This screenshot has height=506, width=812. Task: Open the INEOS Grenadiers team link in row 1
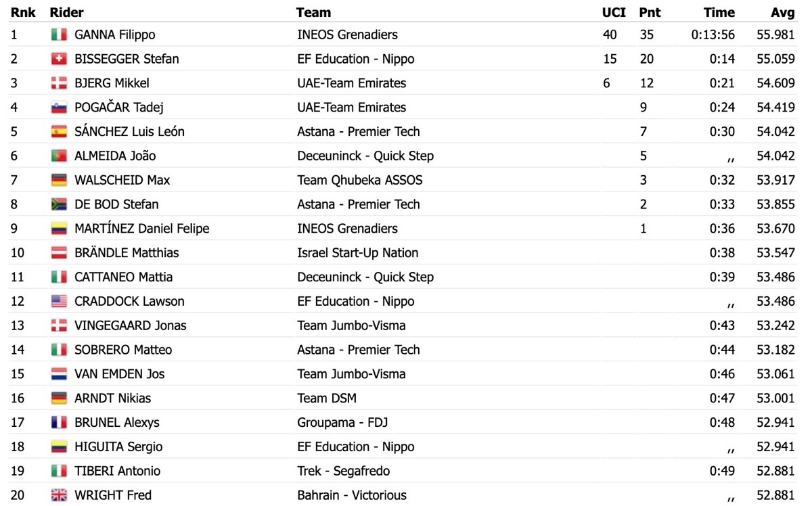pos(348,34)
